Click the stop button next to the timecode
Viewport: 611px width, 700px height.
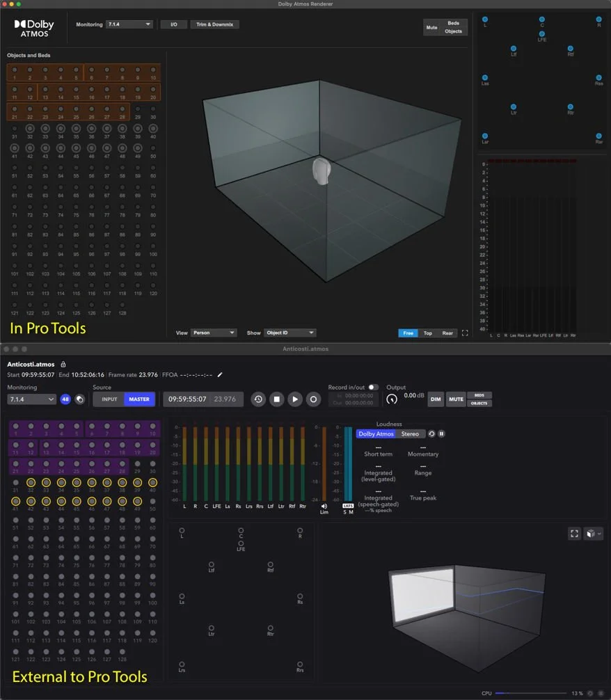click(x=276, y=399)
